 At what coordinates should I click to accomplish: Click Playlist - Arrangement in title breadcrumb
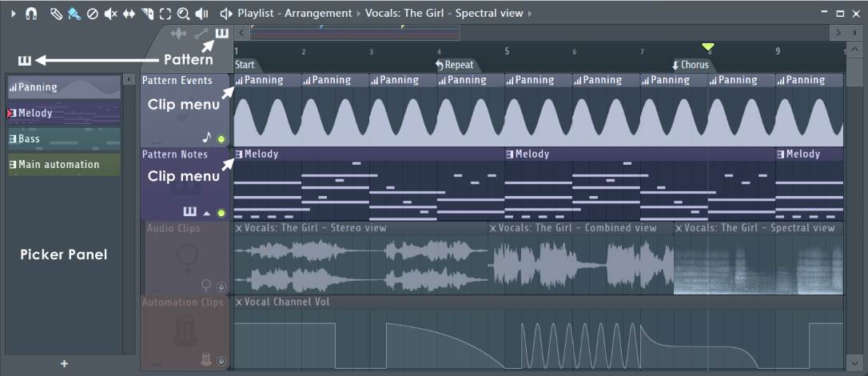[294, 13]
